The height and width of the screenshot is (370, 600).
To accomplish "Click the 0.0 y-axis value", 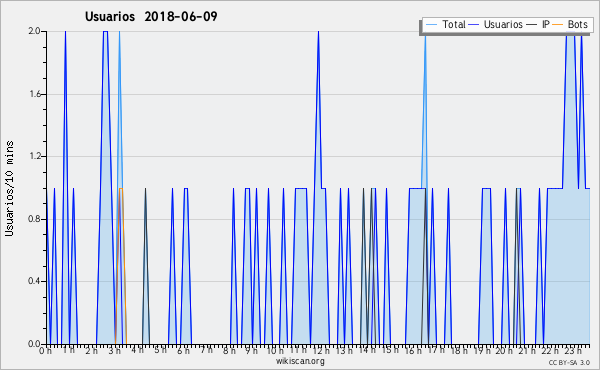I will [35, 344].
